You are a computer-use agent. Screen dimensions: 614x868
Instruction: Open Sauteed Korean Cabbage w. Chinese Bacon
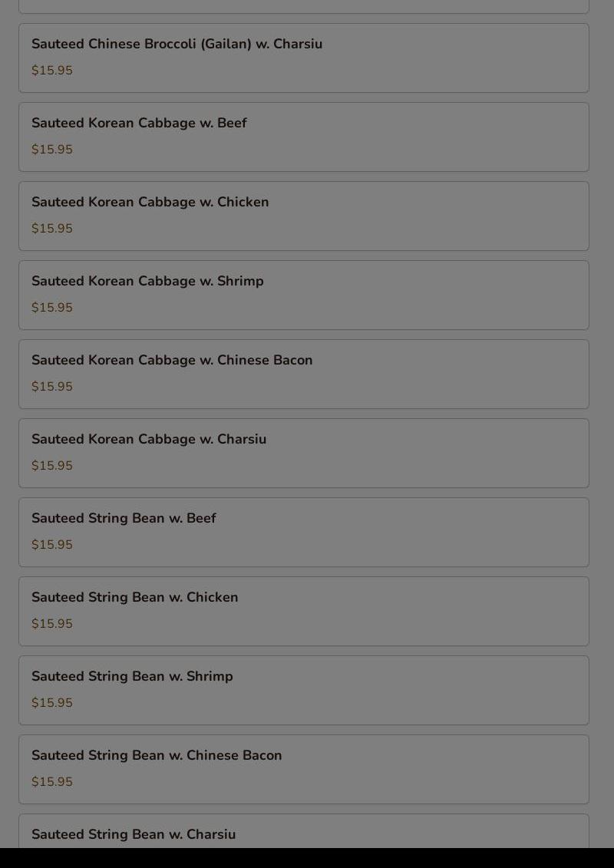coord(172,361)
